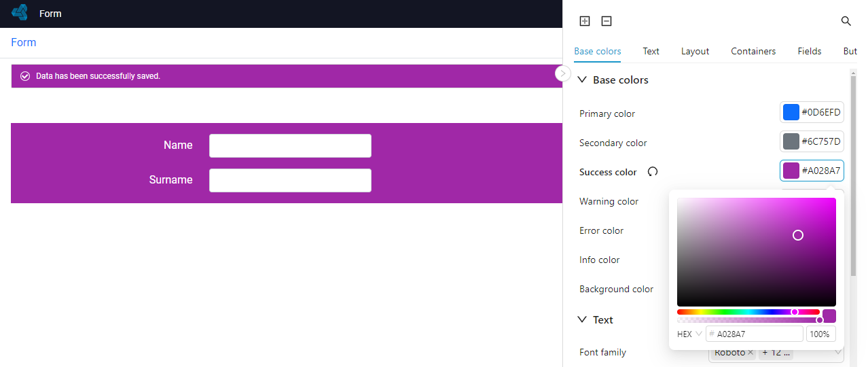Click the Name input field
The width and height of the screenshot is (868, 367).
290,145
